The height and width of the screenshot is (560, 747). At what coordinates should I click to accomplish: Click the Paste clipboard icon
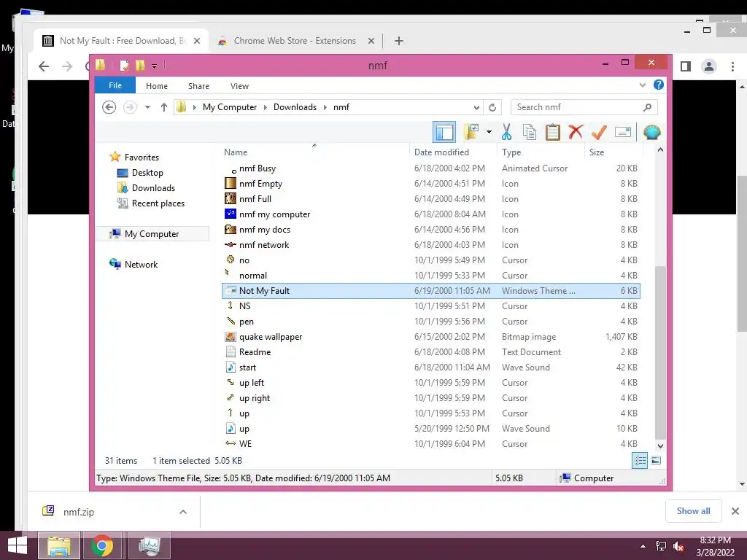tap(553, 132)
